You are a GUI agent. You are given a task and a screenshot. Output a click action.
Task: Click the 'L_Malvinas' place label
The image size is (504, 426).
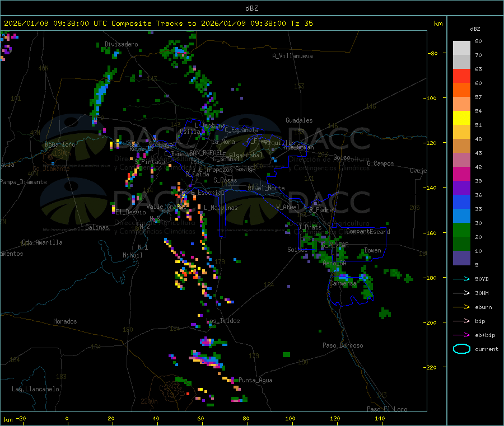tap(221, 208)
